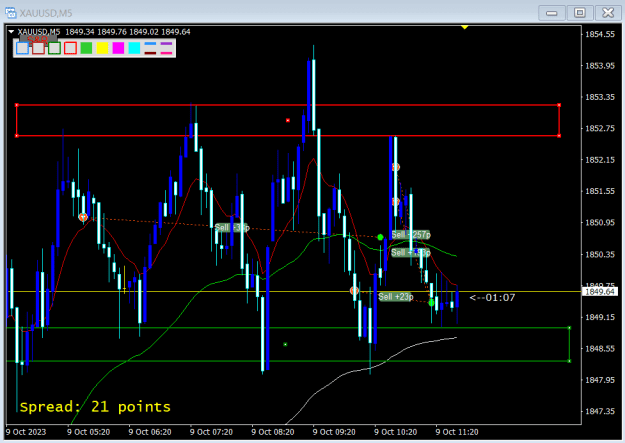Viewport: 625px width, 443px height.
Task: Select the red zone top-left corner handle
Action: tap(16, 105)
